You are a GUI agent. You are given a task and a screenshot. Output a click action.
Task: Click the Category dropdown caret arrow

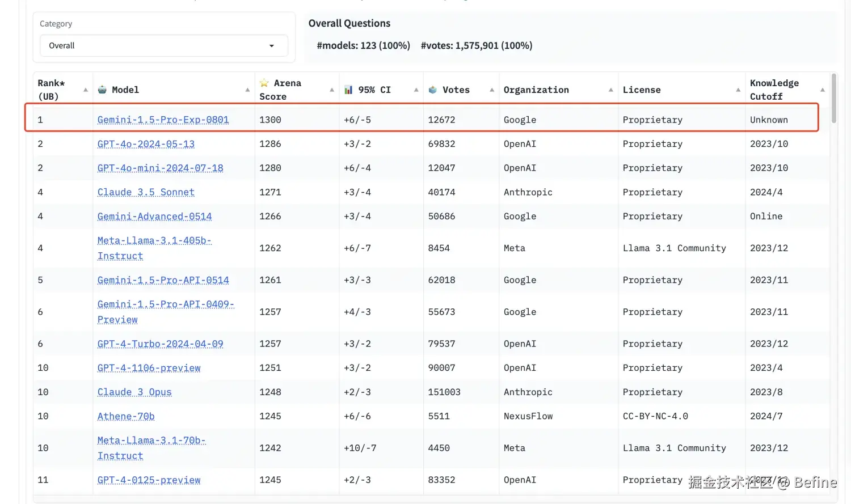(272, 46)
